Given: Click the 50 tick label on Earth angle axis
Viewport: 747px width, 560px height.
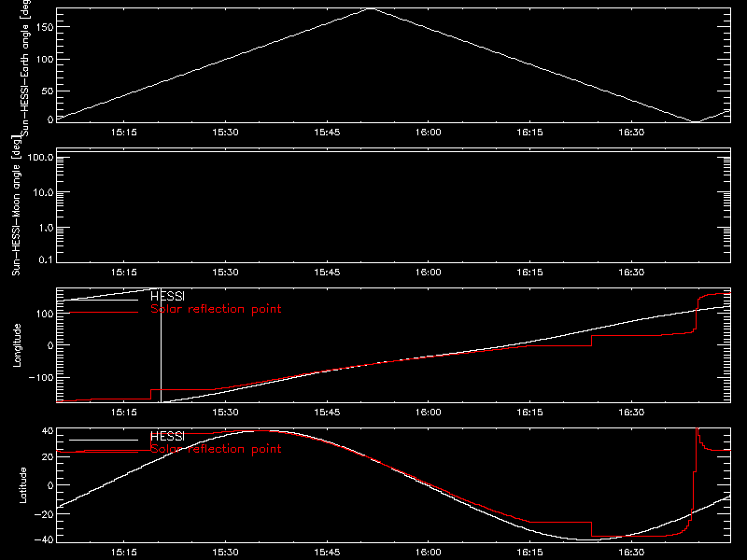Looking at the screenshot, I should tap(48, 91).
